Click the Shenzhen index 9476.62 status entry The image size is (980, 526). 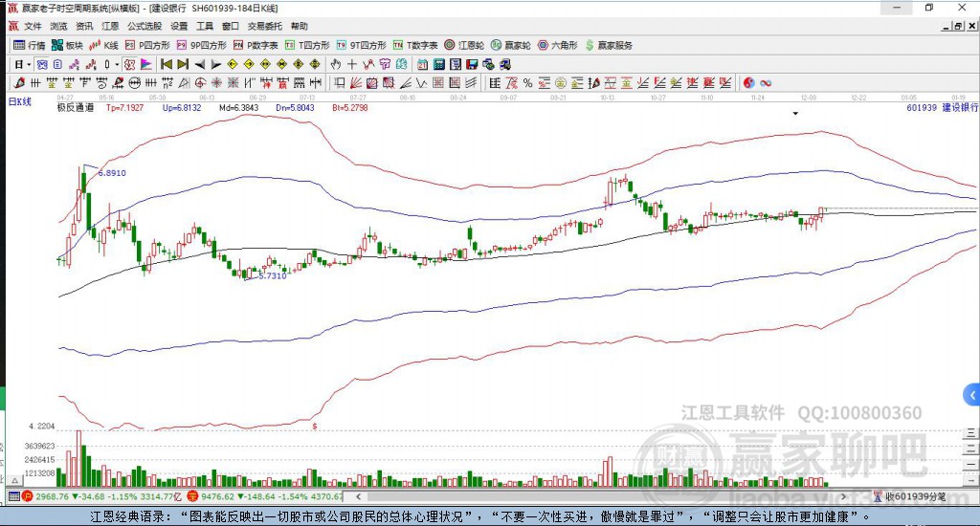pyautogui.click(x=264, y=496)
